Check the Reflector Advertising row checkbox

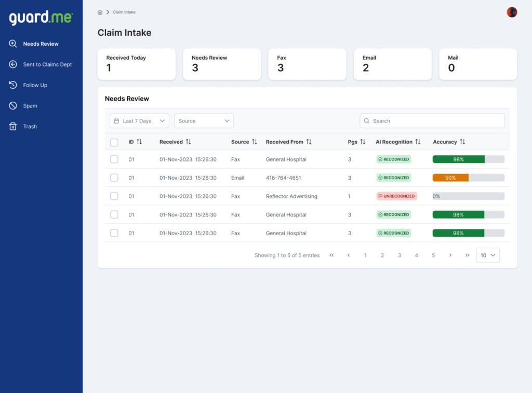[114, 196]
